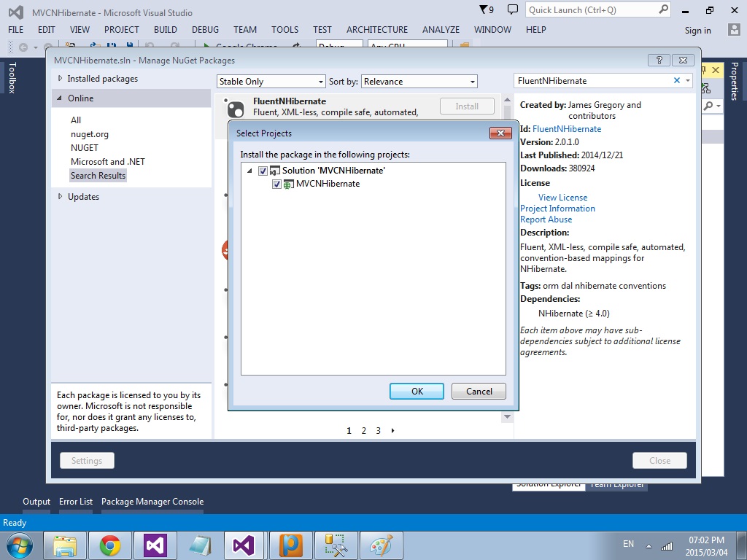Image resolution: width=747 pixels, height=560 pixels.
Task: Select Search Results in Online list
Action: click(x=98, y=175)
